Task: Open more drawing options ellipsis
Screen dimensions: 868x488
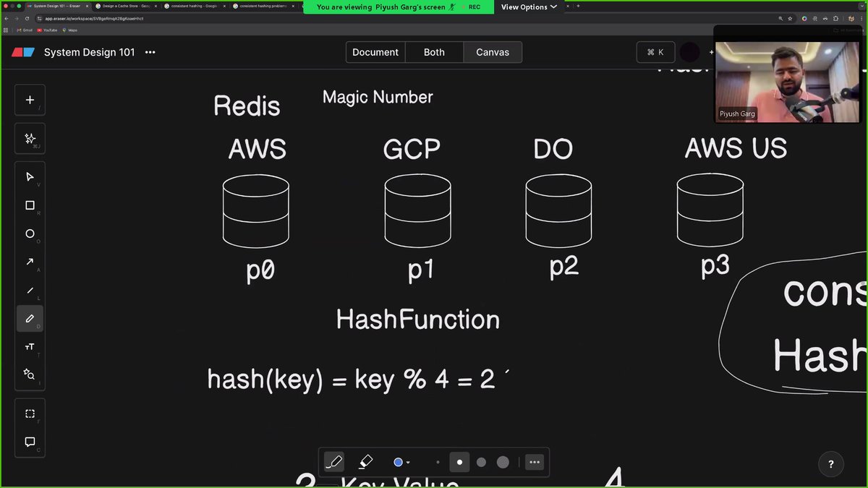Action: click(x=534, y=462)
